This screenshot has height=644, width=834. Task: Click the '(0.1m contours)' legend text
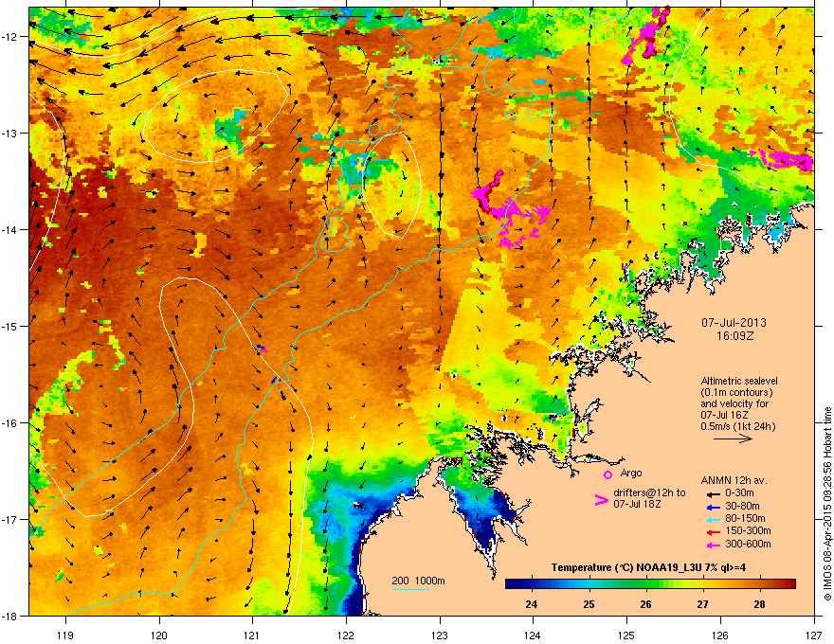click(736, 393)
